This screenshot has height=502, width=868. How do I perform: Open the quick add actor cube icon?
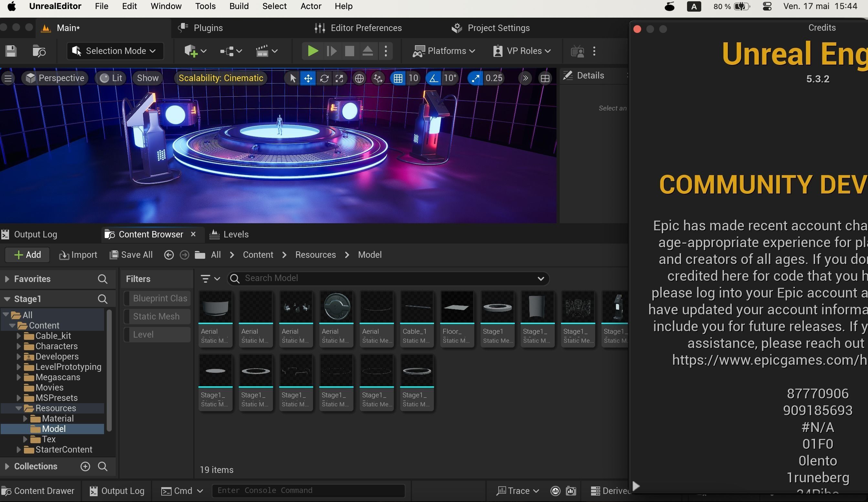pos(195,51)
